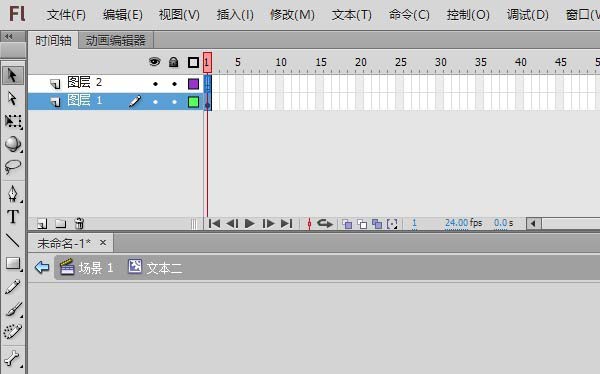Choose the Brush tool
This screenshot has width=600, height=374.
13,309
